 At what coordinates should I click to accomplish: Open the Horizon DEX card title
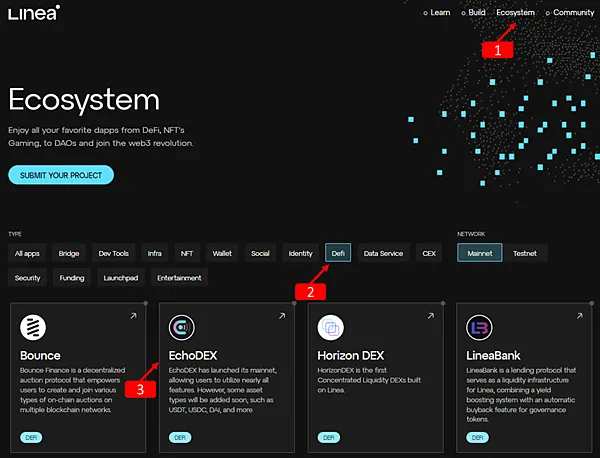(351, 355)
